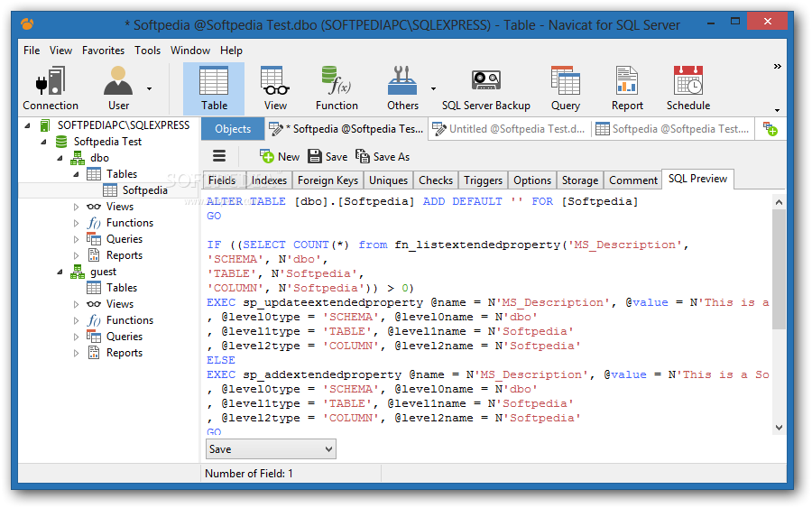
Task: Open the Function toolbar icon
Action: [x=337, y=88]
